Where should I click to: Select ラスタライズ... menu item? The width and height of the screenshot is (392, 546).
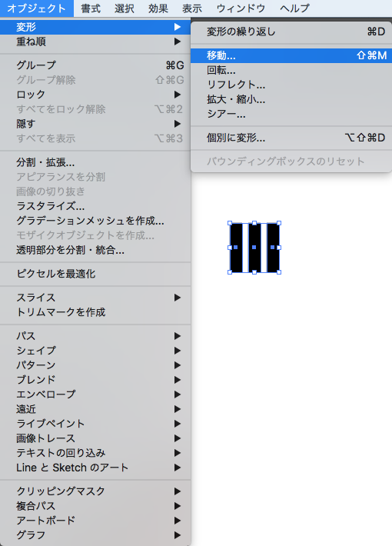pyautogui.click(x=95, y=206)
